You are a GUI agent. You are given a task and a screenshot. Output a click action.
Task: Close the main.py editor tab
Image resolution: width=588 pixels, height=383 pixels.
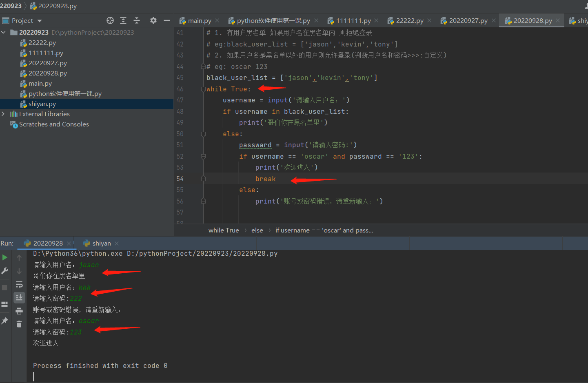(x=217, y=20)
